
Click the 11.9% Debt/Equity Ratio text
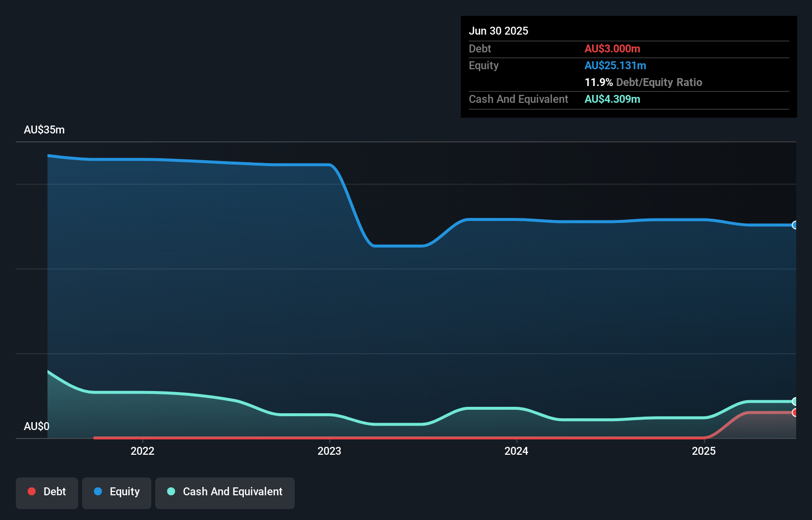pos(643,82)
